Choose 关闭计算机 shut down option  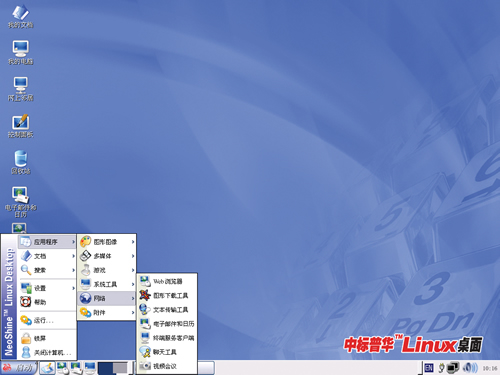pyautogui.click(x=47, y=352)
